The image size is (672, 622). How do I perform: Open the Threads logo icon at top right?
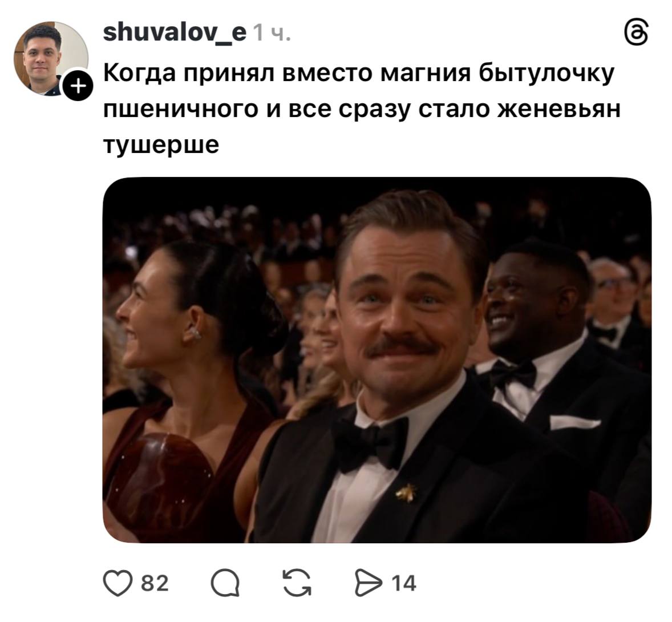coord(637,33)
